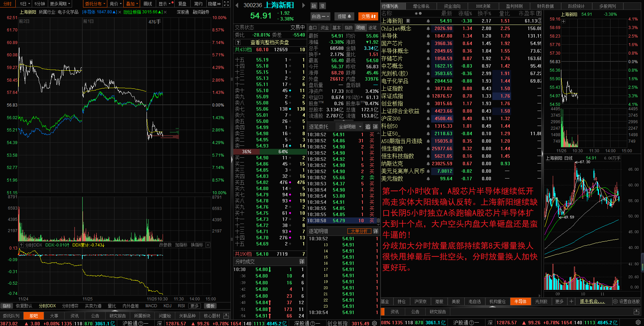Select the KDJ indicator

[167, 306]
